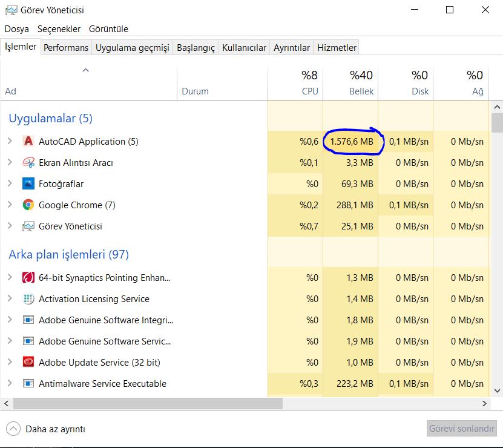The image size is (503, 448).
Task: Click the Adobe Update Service icon
Action: pyautogui.click(x=28, y=363)
